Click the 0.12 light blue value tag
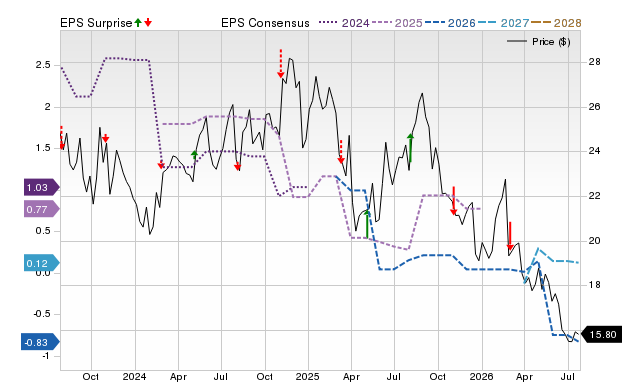640x382 pixels. pos(41,263)
